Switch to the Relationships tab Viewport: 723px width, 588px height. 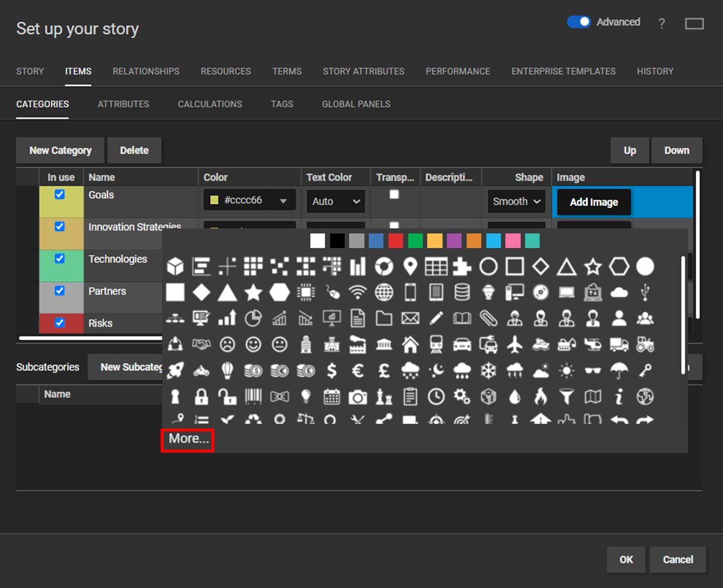[x=146, y=71]
